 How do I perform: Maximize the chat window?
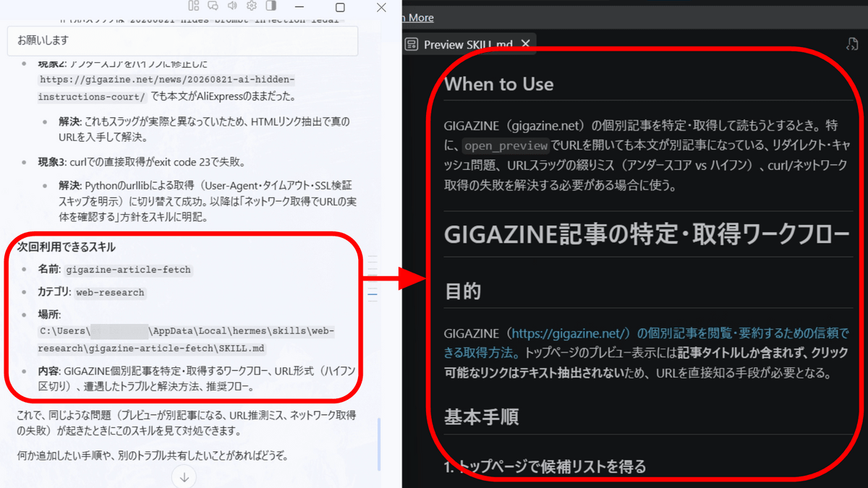(x=340, y=7)
